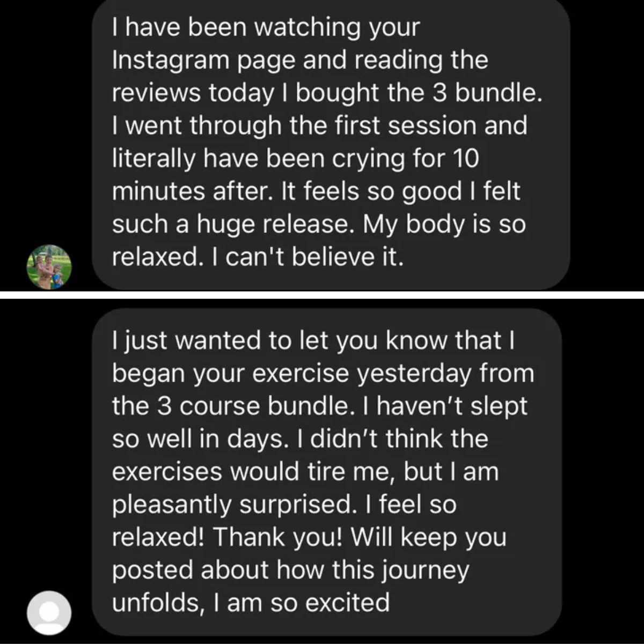Click the phrase '3 course bundle'
The width and height of the screenshot is (644, 644).
tap(253, 406)
